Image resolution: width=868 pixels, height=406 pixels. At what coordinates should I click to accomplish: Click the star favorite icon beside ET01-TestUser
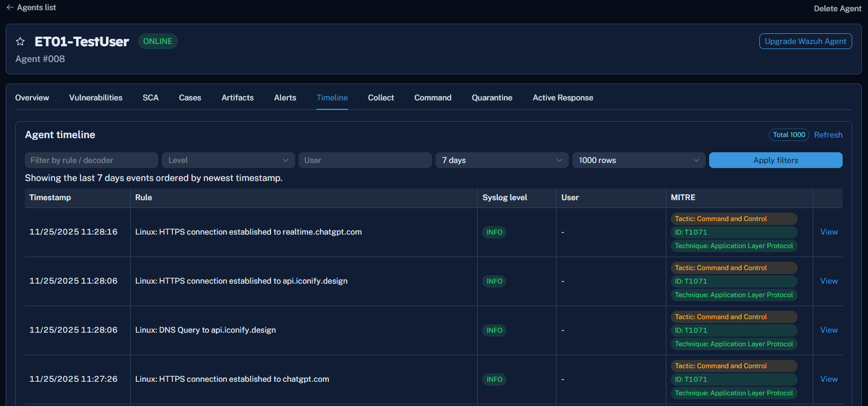point(20,42)
